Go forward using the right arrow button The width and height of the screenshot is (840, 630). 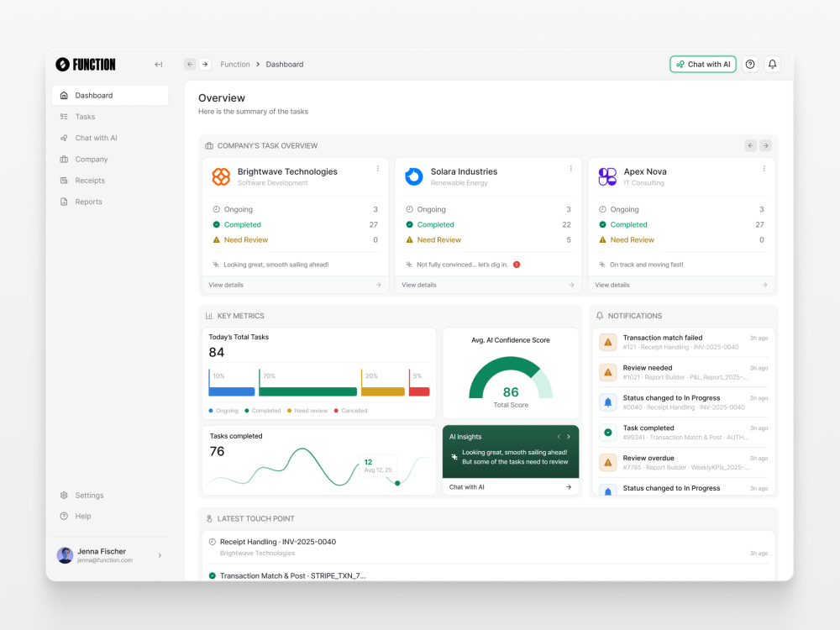pyautogui.click(x=205, y=65)
